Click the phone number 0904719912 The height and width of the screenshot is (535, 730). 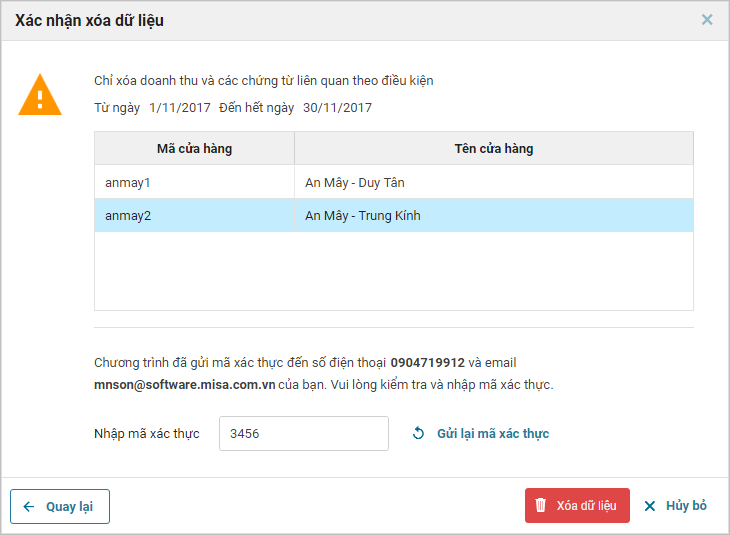pyautogui.click(x=427, y=363)
